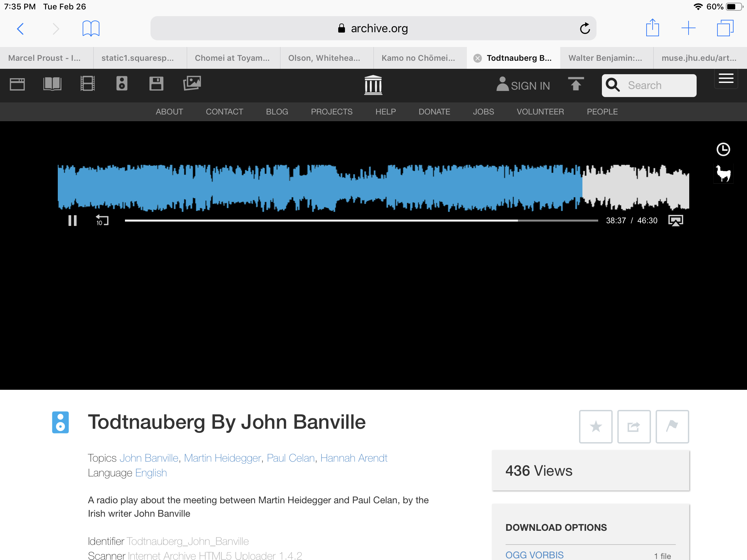The height and width of the screenshot is (560, 747).
Task: Switch to the Olson, Whitehea... tab
Action: tap(327, 58)
